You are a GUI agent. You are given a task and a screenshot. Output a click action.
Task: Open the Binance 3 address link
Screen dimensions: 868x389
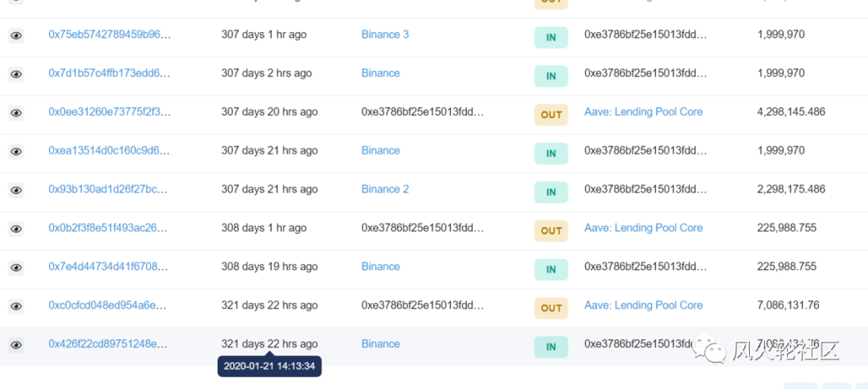click(x=385, y=35)
